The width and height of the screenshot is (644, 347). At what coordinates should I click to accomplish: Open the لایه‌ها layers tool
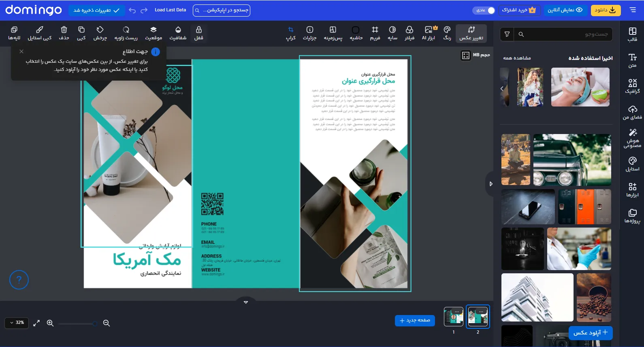(x=14, y=33)
